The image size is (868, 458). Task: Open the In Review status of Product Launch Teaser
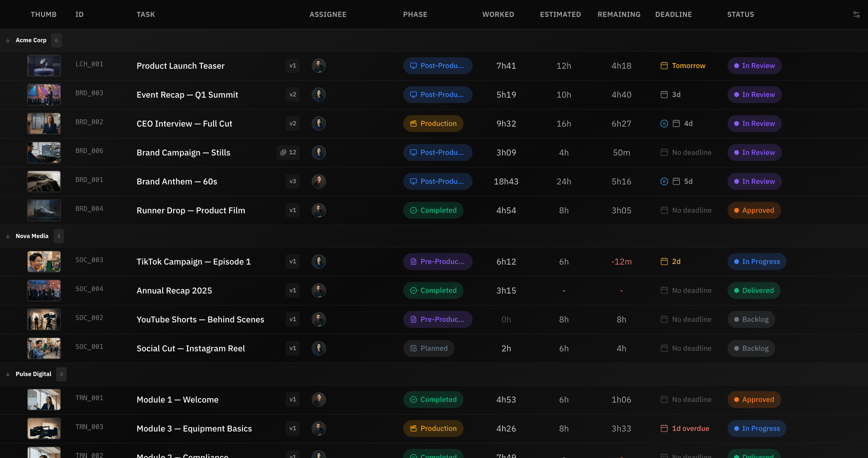pos(754,66)
